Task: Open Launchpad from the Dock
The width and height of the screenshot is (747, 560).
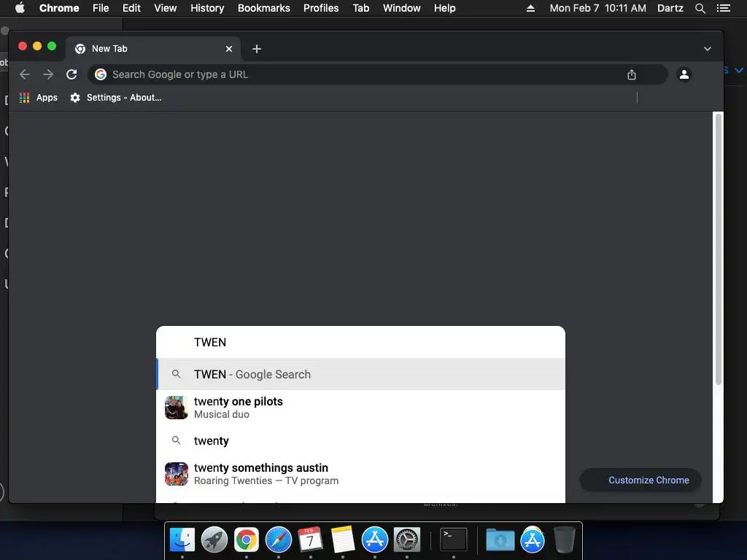Action: tap(214, 540)
